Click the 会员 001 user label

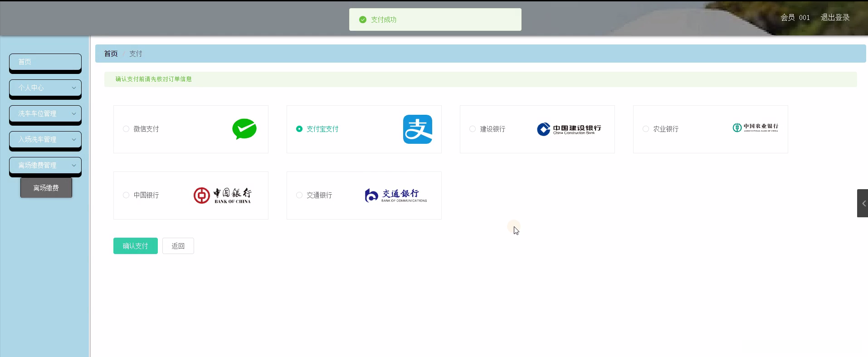coord(795,17)
